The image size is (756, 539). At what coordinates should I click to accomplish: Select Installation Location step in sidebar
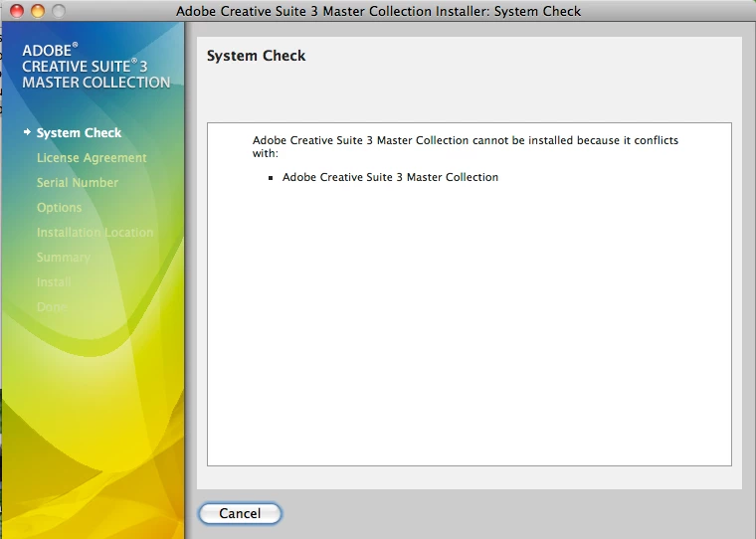pyautogui.click(x=94, y=233)
